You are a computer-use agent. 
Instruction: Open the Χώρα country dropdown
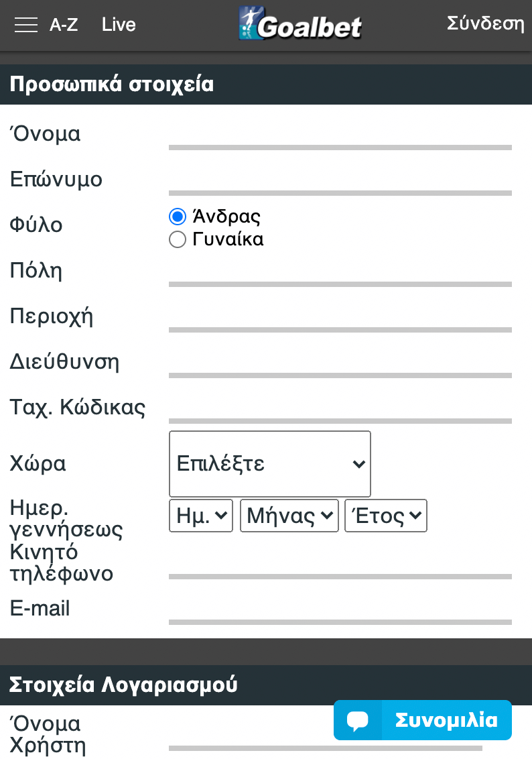click(x=270, y=464)
